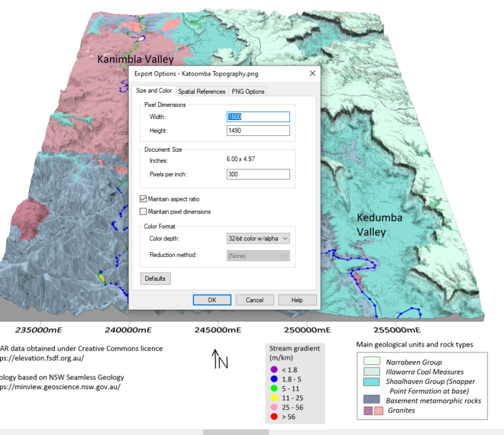Open the PNG Options tab
The width and height of the screenshot is (504, 435).
[248, 91]
